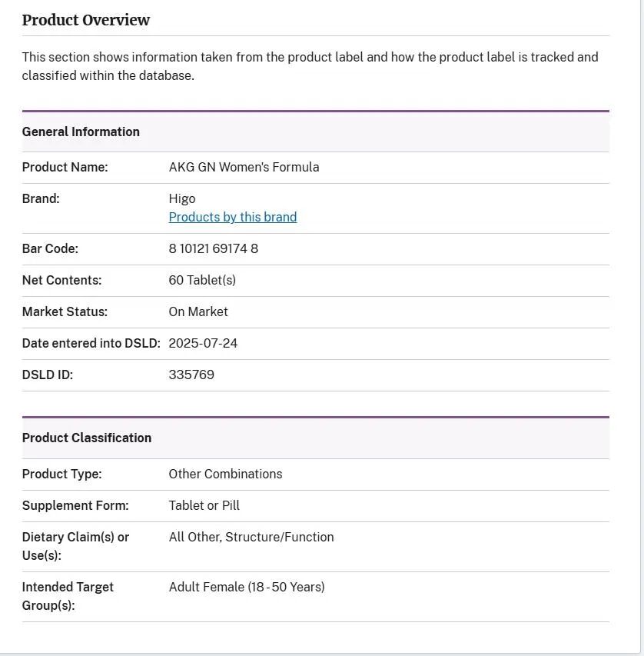Click the "On Market" status value

tap(198, 312)
